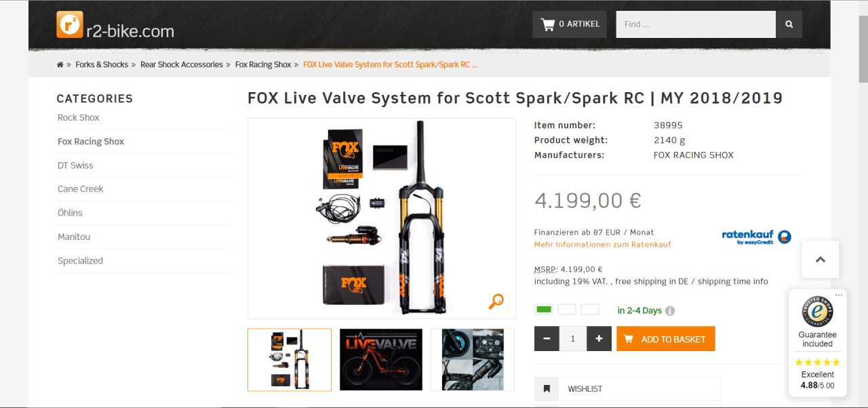
Task: Open Trusted Shops widget three-dot menu
Action: 839,295
